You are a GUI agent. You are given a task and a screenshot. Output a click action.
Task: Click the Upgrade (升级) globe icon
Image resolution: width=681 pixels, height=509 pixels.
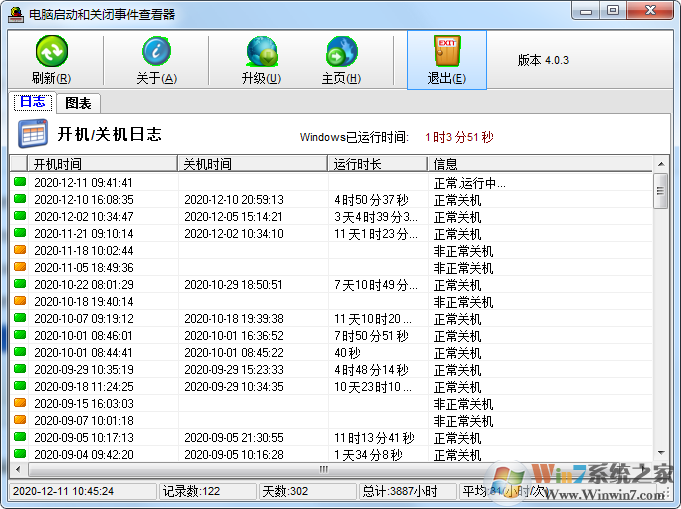(261, 52)
